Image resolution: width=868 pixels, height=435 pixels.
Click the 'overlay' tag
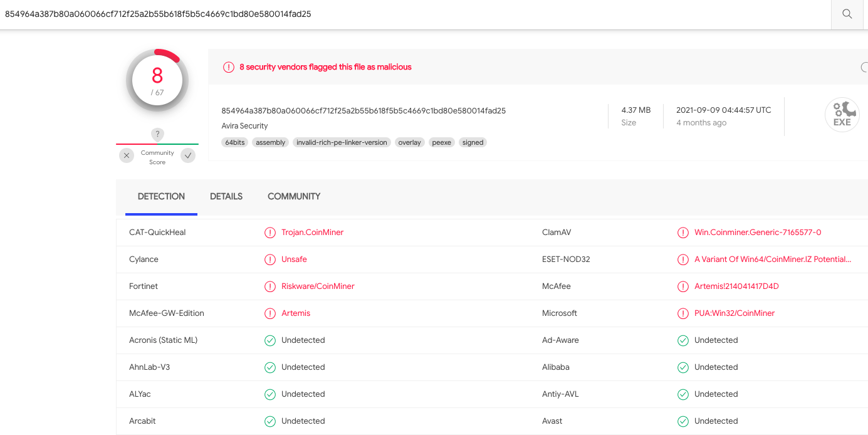[x=409, y=142]
